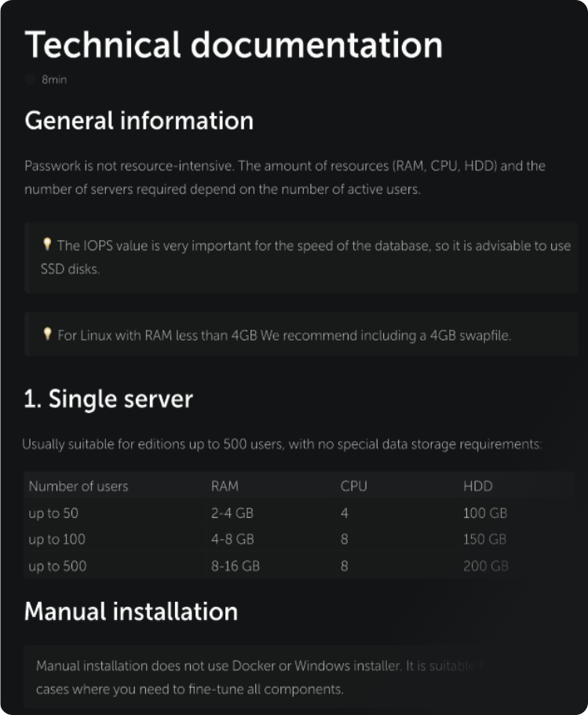Select the CPU column header
The width and height of the screenshot is (588, 715).
click(x=353, y=486)
